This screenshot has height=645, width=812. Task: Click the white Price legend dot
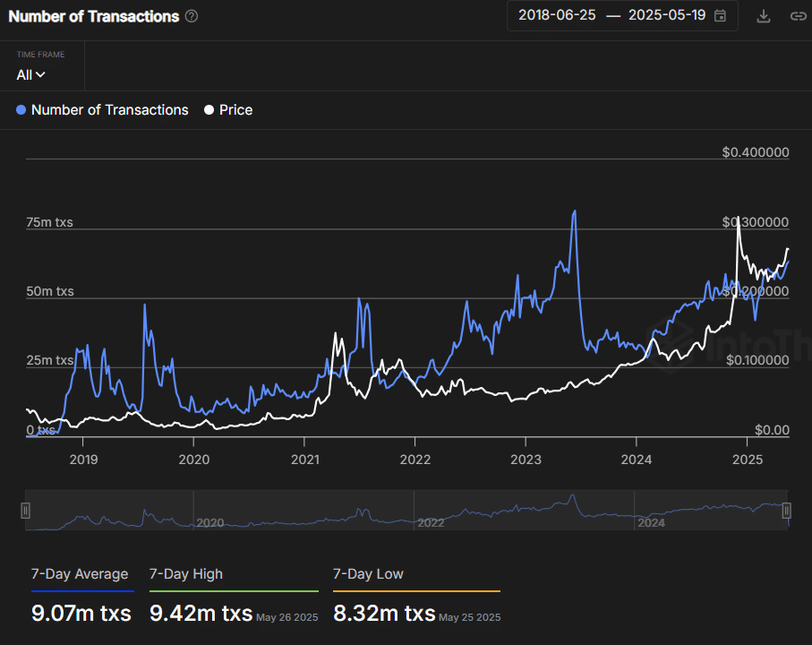tap(209, 110)
